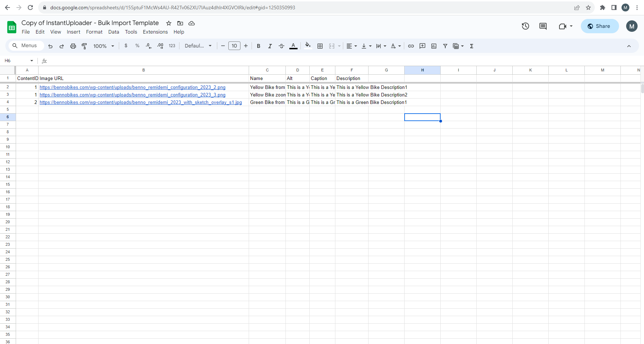This screenshot has width=644, height=344.
Task: Expand the Name box dropdown arrow
Action: pos(32,61)
